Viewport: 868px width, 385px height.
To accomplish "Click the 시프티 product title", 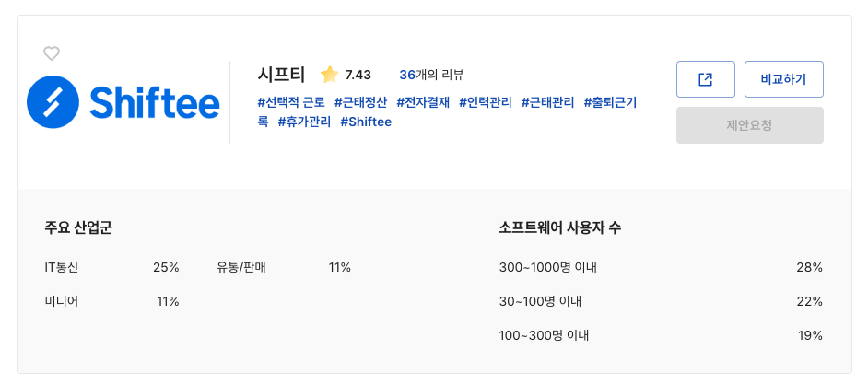I will (x=281, y=75).
